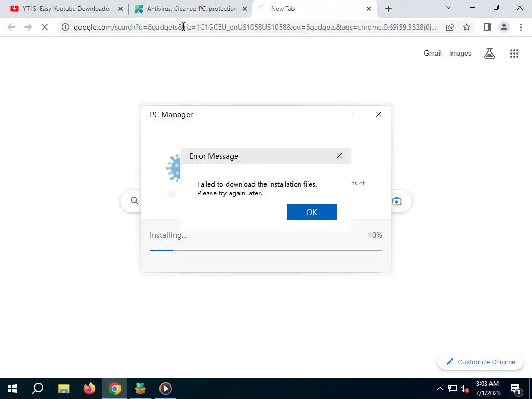The width and height of the screenshot is (532, 399).
Task: Open the media player taskbar icon
Action: [x=166, y=389]
